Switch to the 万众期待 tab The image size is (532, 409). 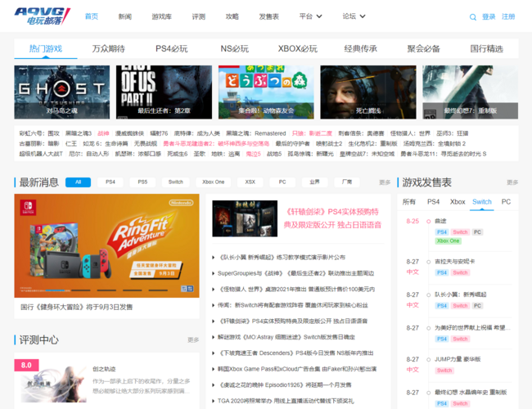coord(109,48)
